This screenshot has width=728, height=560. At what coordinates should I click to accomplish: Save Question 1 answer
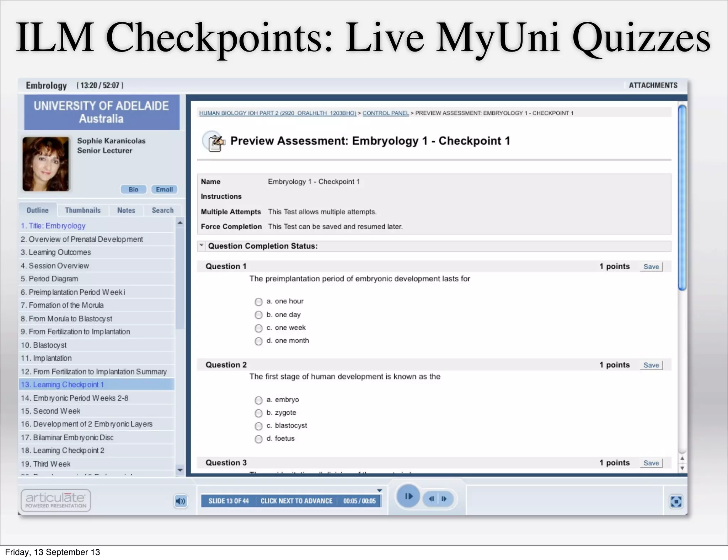(651, 267)
